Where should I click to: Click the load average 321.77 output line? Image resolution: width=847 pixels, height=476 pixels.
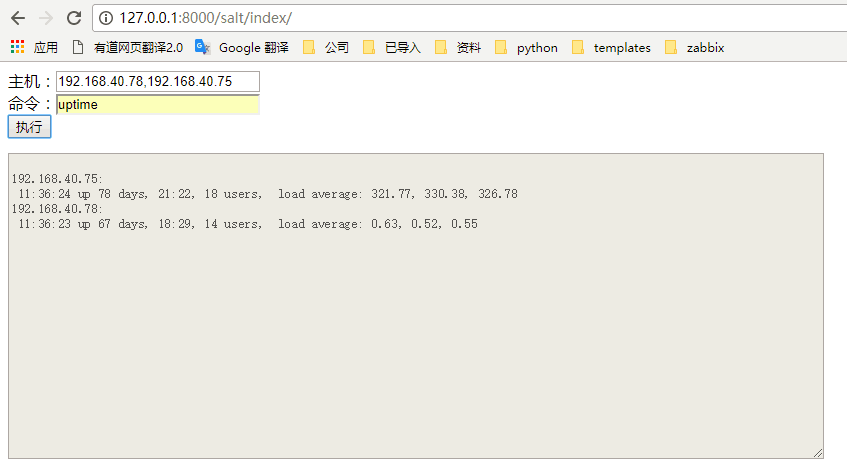[267, 194]
